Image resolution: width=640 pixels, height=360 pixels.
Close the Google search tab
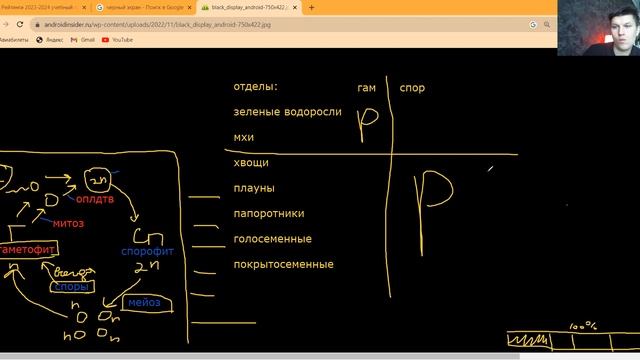coord(189,7)
